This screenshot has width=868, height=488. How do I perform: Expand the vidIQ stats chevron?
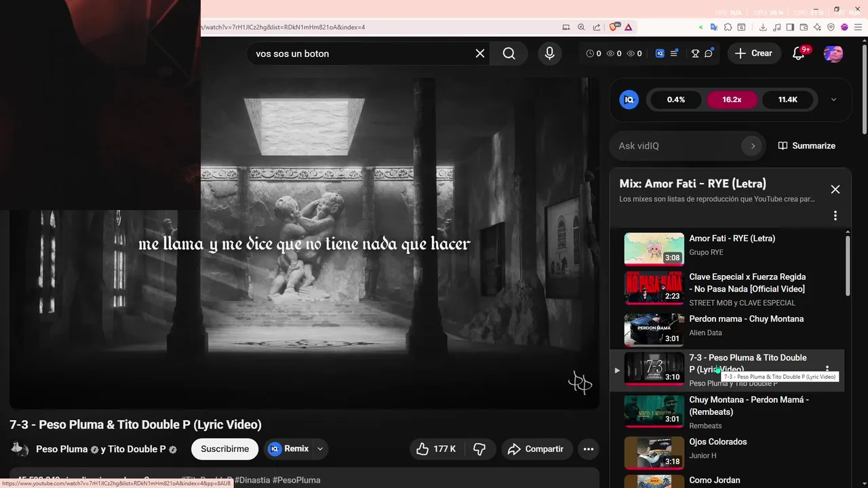833,100
